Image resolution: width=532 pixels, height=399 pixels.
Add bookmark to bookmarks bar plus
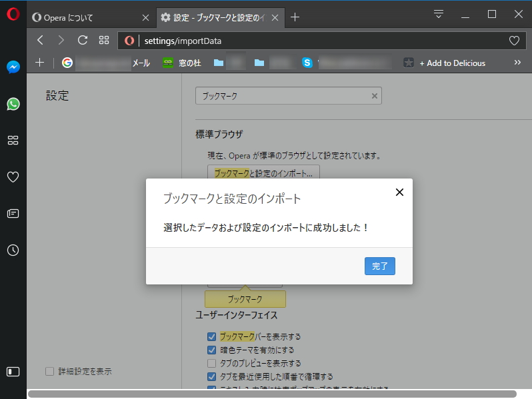(x=40, y=63)
